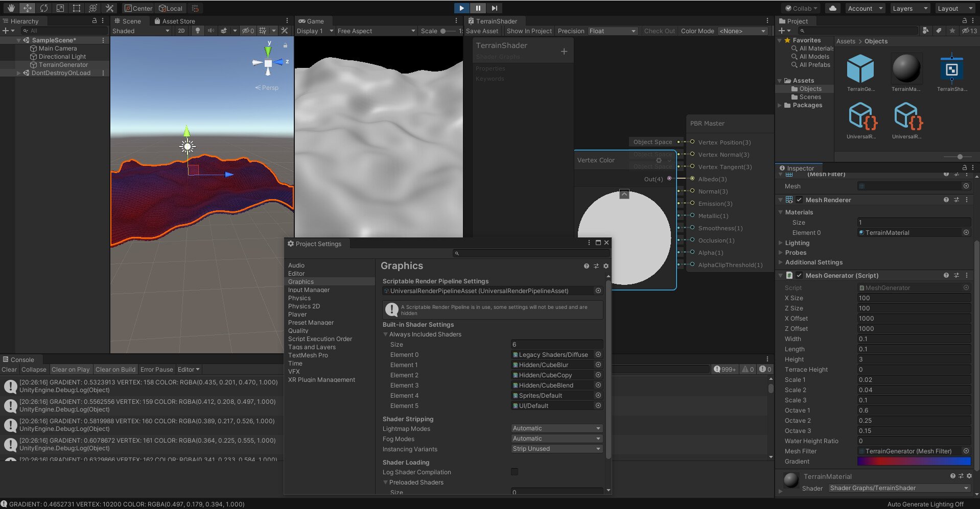
Task: Open the Free Aspect dropdown in Game view
Action: coord(376,31)
